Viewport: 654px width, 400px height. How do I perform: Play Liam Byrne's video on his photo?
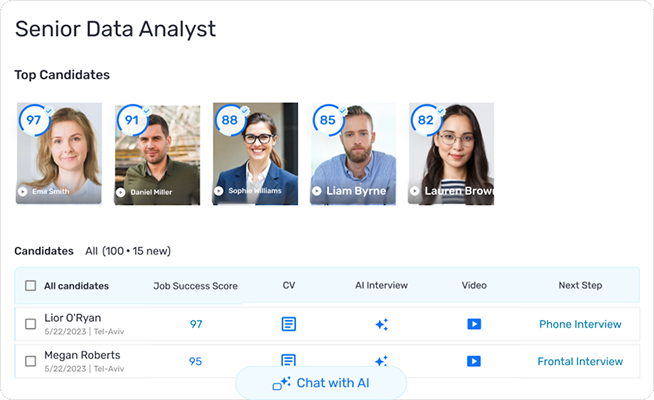(317, 191)
